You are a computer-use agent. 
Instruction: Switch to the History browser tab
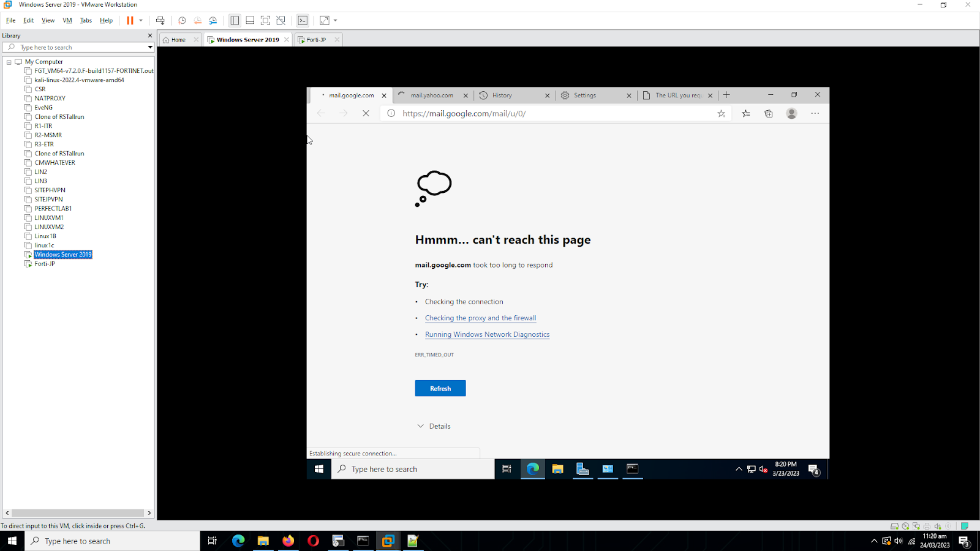point(502,96)
